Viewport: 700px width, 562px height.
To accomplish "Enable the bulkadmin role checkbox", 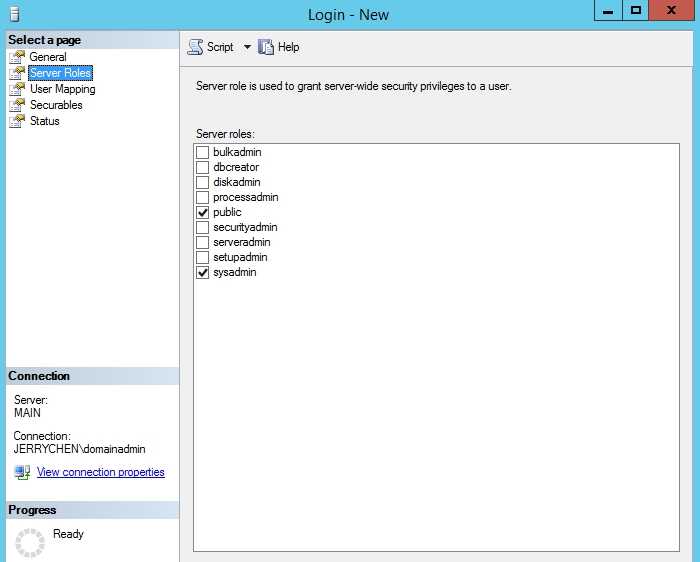I will tap(203, 152).
